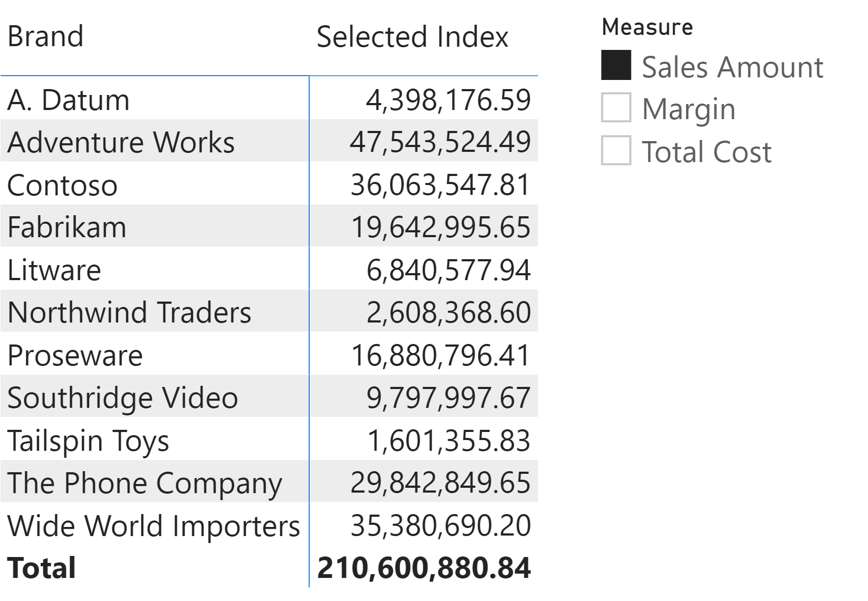Select the A. Datum brand row
This screenshot has height=601, width=868.
tap(269, 100)
